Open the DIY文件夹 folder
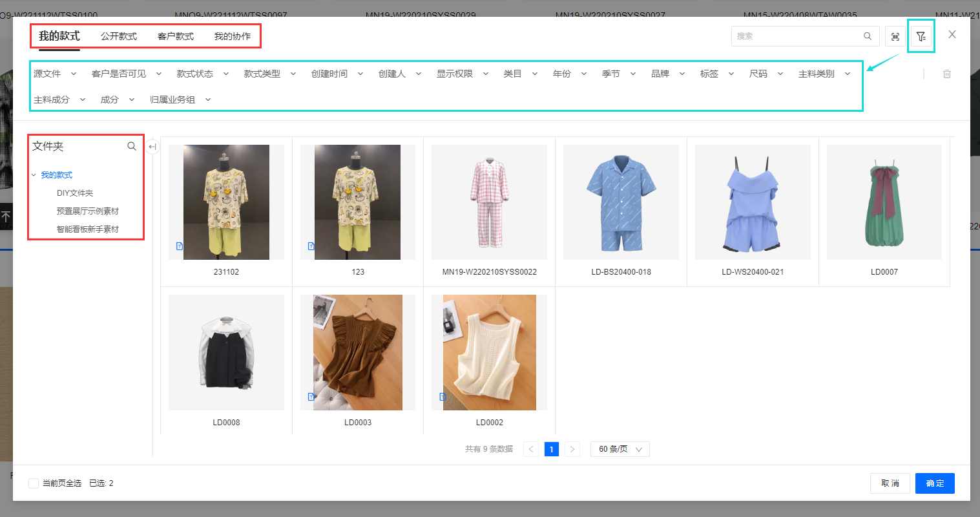Screen dimensions: 980x517 [75, 193]
